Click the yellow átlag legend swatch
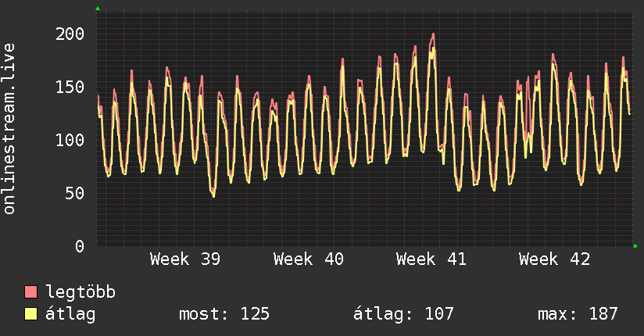The image size is (644, 336). coord(30,313)
